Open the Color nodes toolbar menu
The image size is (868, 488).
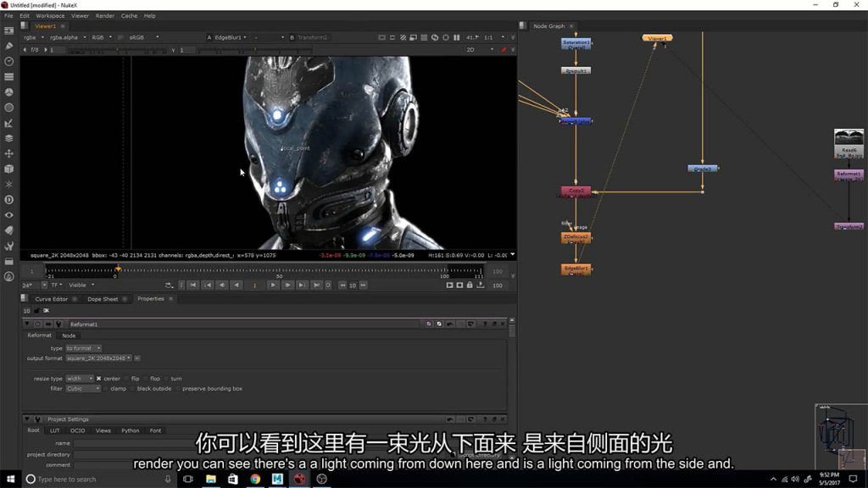(8, 92)
